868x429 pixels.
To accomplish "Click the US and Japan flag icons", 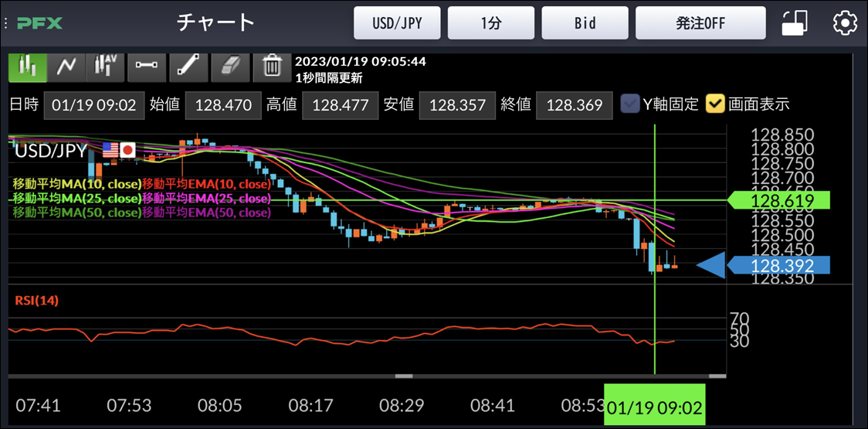I will tap(119, 150).
